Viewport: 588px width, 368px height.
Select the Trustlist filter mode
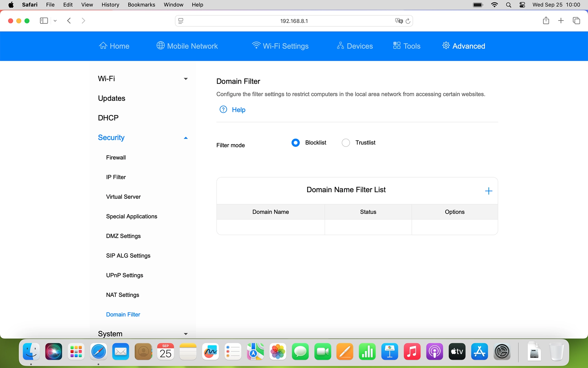(346, 143)
